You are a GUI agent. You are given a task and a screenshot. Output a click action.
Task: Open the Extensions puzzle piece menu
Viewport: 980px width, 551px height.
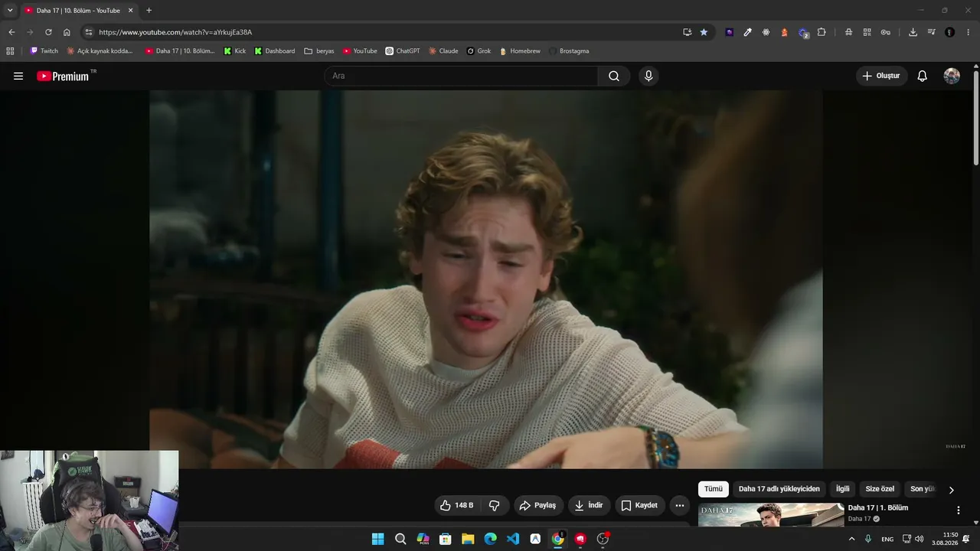[822, 32]
